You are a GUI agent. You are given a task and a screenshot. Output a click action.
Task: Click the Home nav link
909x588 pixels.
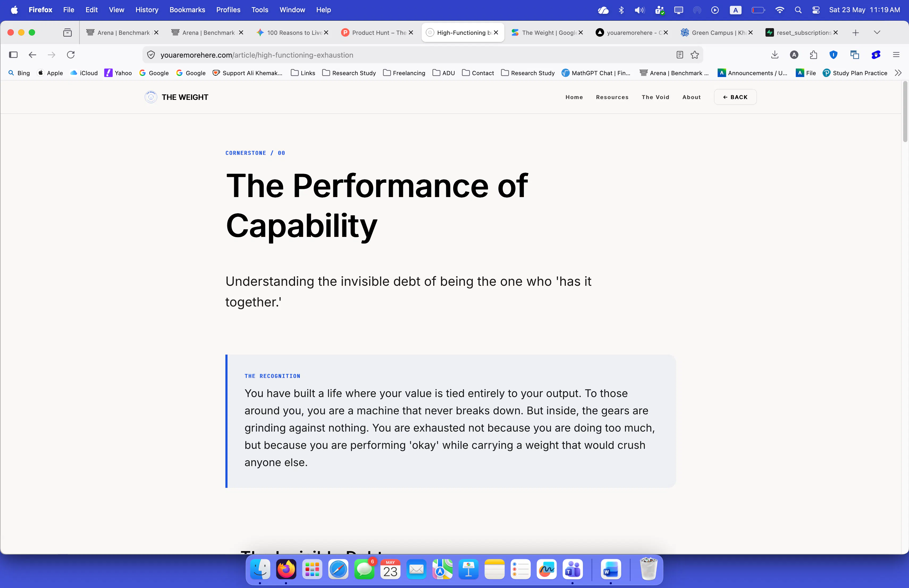574,97
